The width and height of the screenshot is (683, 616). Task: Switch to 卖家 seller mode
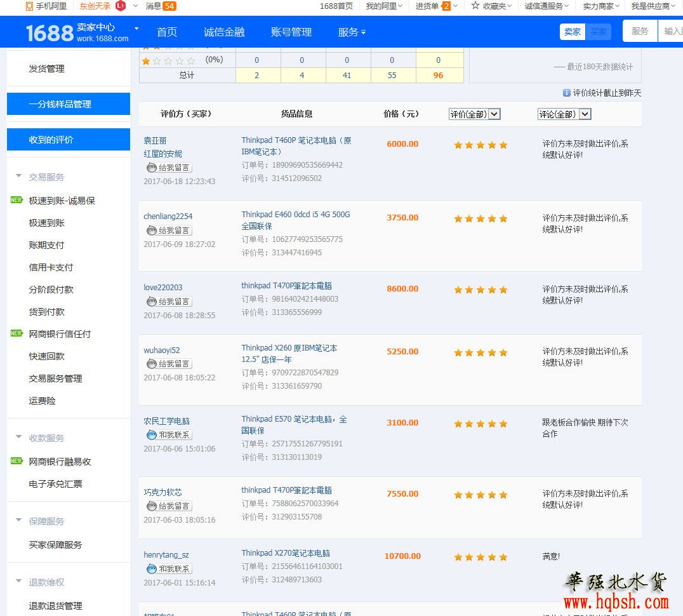click(573, 32)
